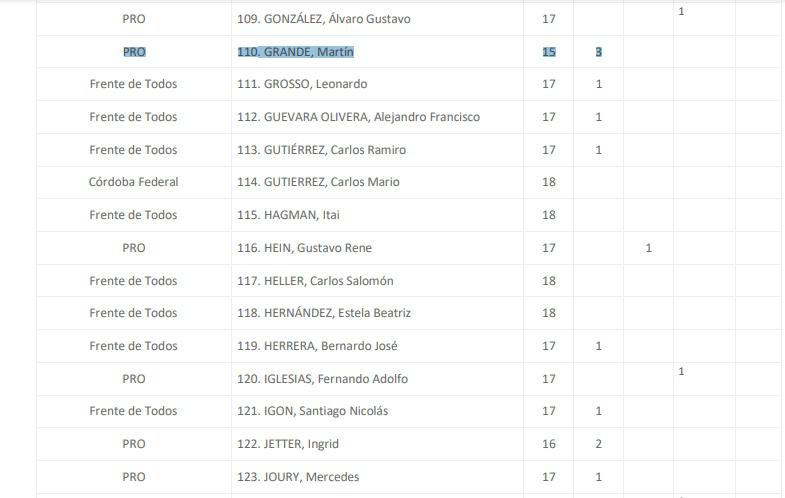Click the entry HERNÁNDEZ, Estela Beatriz
785x498 pixels.
point(337,313)
